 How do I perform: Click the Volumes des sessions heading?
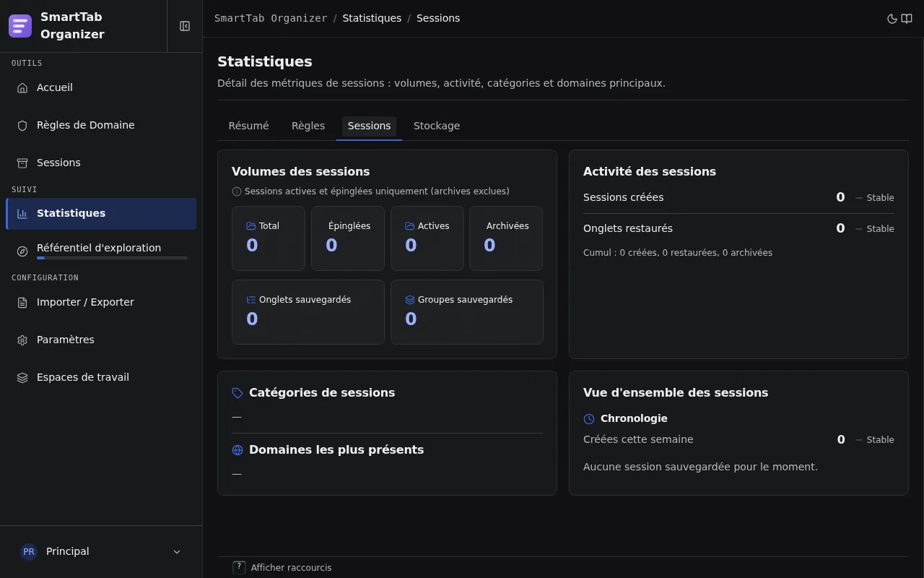coord(300,171)
